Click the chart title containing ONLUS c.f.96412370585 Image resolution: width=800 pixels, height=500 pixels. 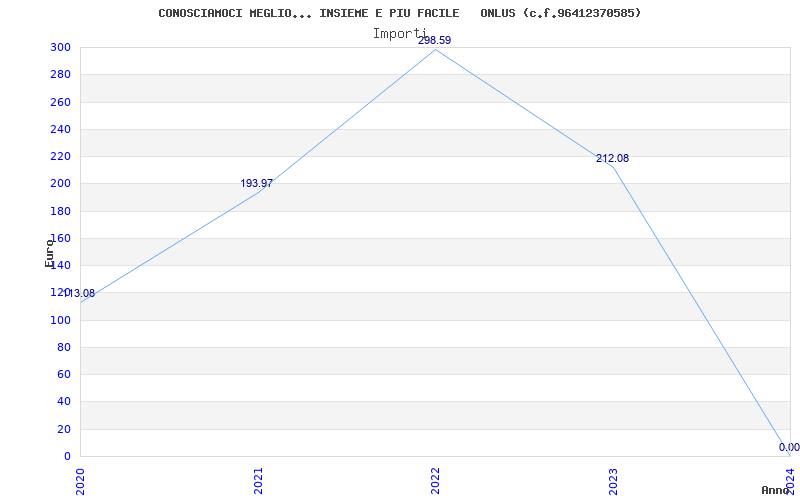(x=399, y=13)
